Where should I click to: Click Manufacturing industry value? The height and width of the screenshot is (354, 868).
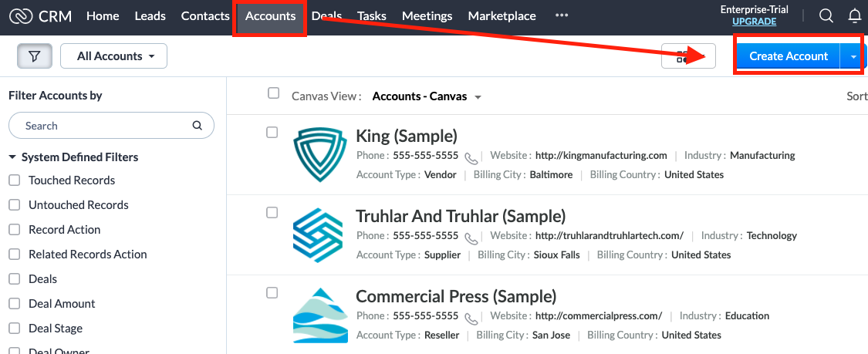(762, 156)
